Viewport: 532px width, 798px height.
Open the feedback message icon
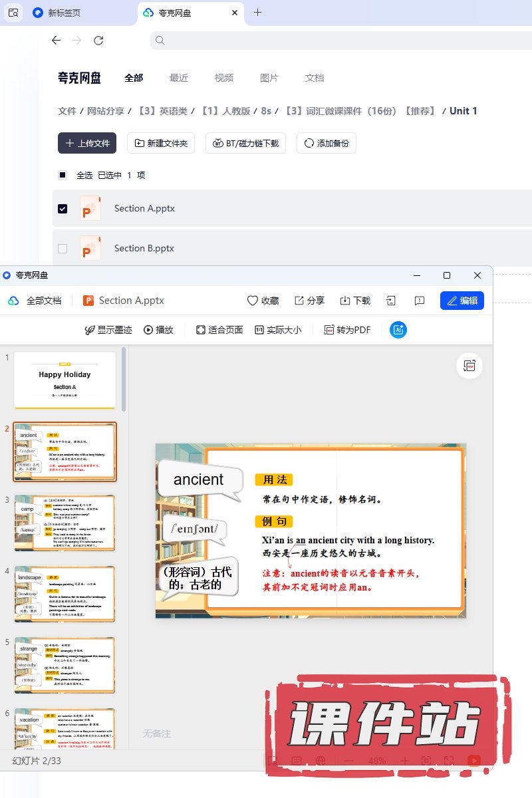point(420,301)
